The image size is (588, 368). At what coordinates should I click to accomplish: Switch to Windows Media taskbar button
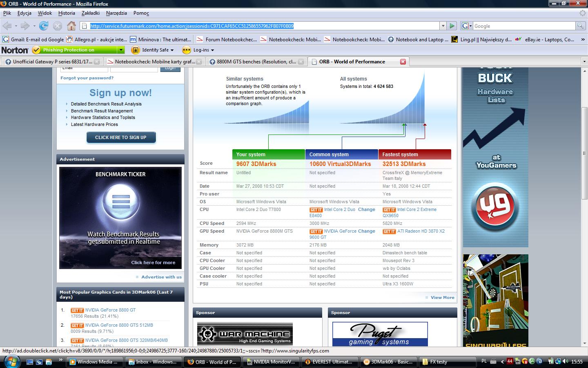(x=95, y=361)
